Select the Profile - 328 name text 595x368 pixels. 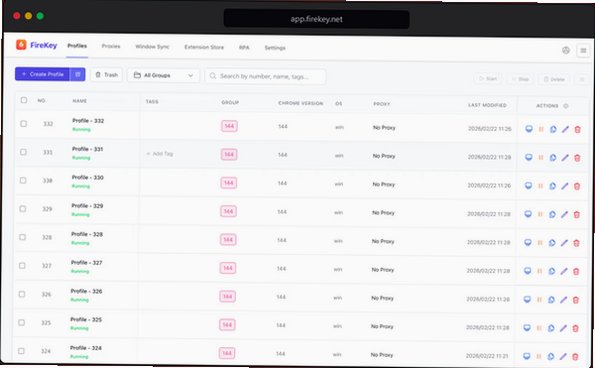(87, 234)
